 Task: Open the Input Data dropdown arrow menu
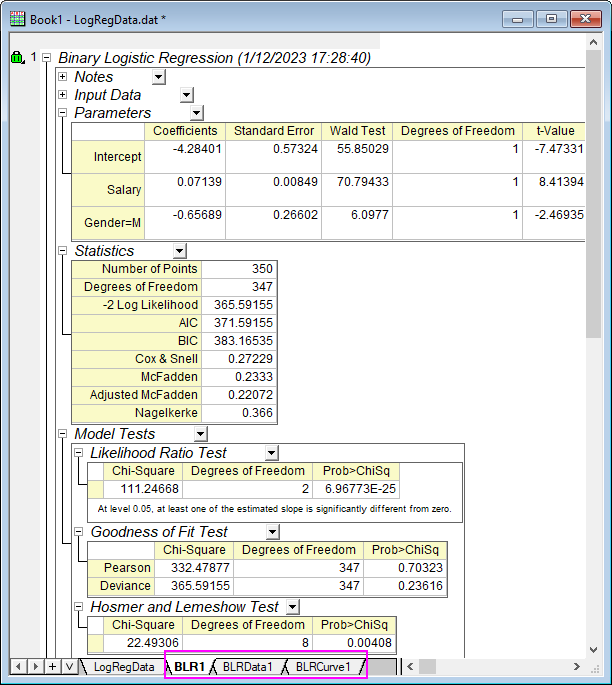(187, 95)
